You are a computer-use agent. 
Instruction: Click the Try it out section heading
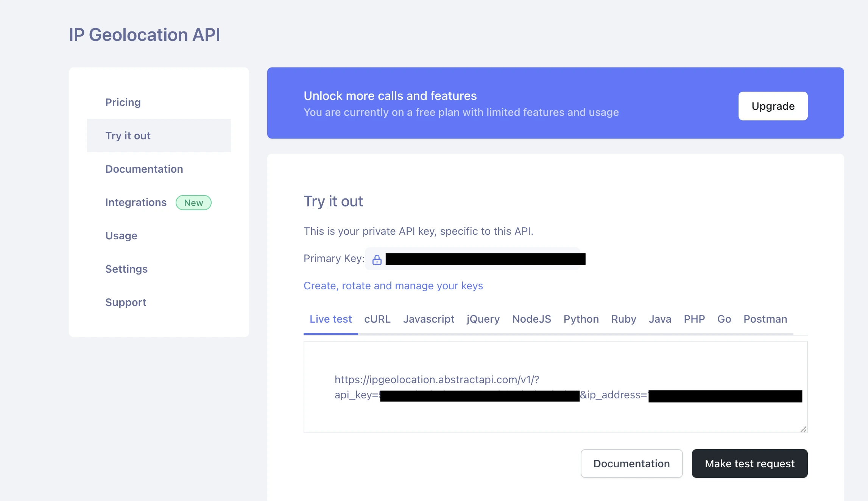(333, 201)
